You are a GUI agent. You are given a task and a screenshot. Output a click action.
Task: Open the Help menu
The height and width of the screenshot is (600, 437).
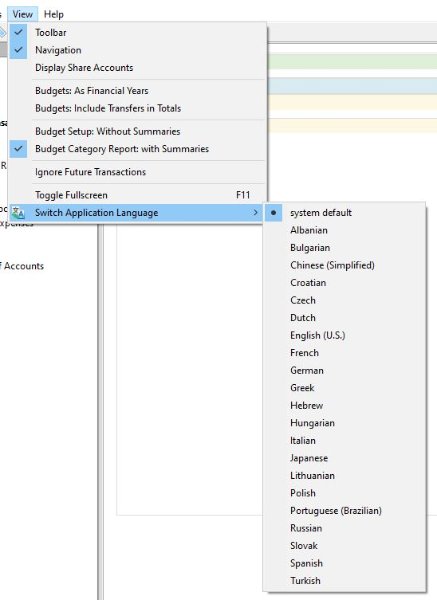(54, 14)
